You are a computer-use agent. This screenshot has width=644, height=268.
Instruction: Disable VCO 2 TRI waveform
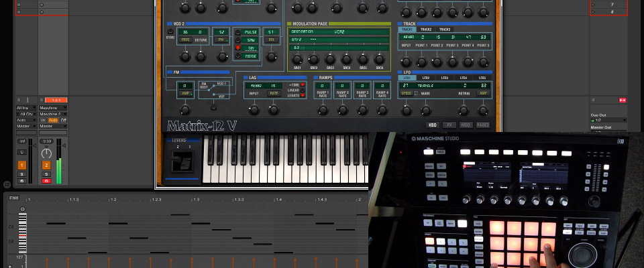coord(237,48)
